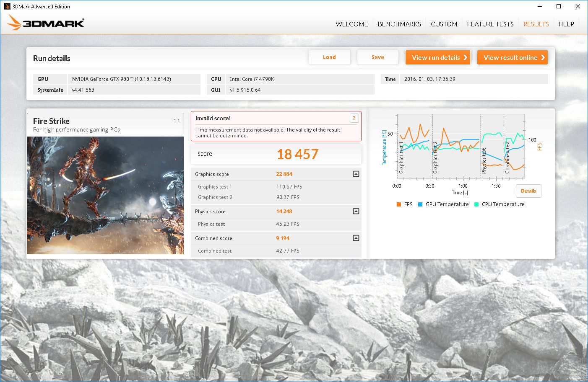Viewport: 588px width, 382px height.
Task: Click the 3DMark app icon in title bar
Action: pos(7,6)
